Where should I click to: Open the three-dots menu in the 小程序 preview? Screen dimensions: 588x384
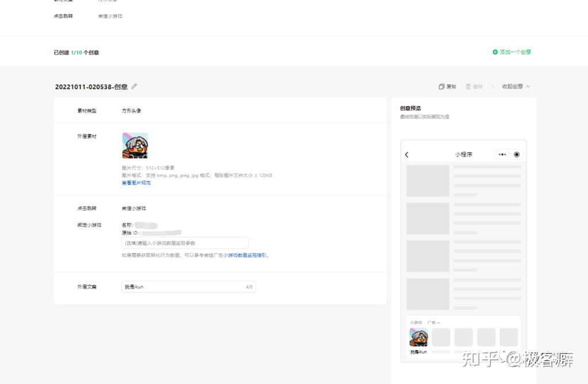(502, 154)
